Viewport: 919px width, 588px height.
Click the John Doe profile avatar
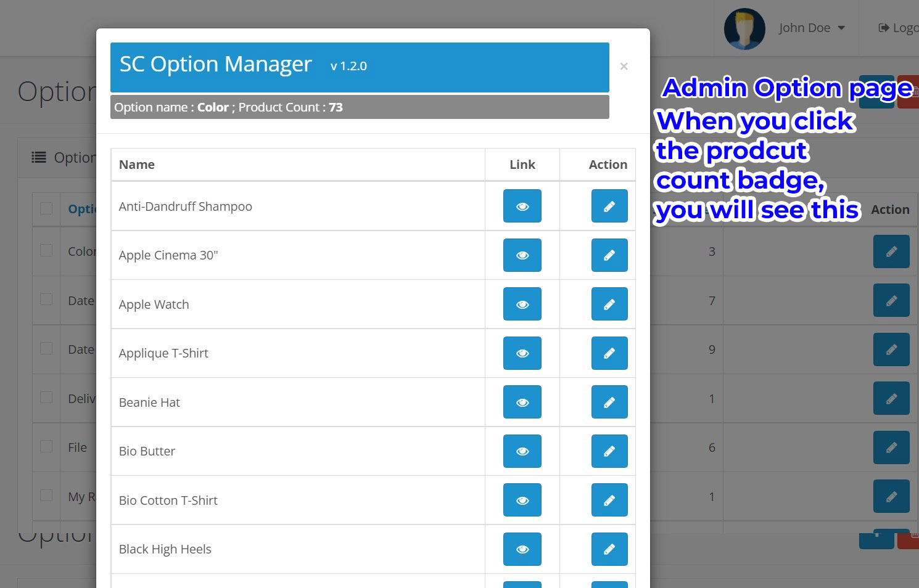click(x=744, y=29)
